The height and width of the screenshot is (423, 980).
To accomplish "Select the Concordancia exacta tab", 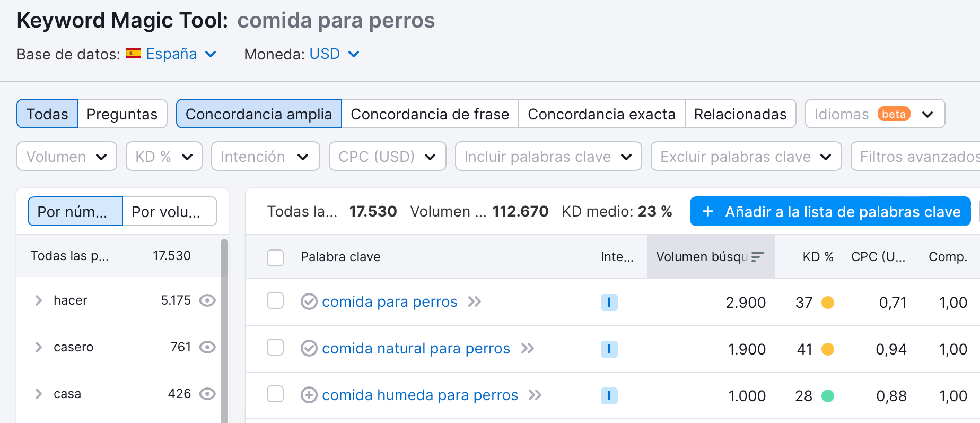I will click(x=601, y=114).
